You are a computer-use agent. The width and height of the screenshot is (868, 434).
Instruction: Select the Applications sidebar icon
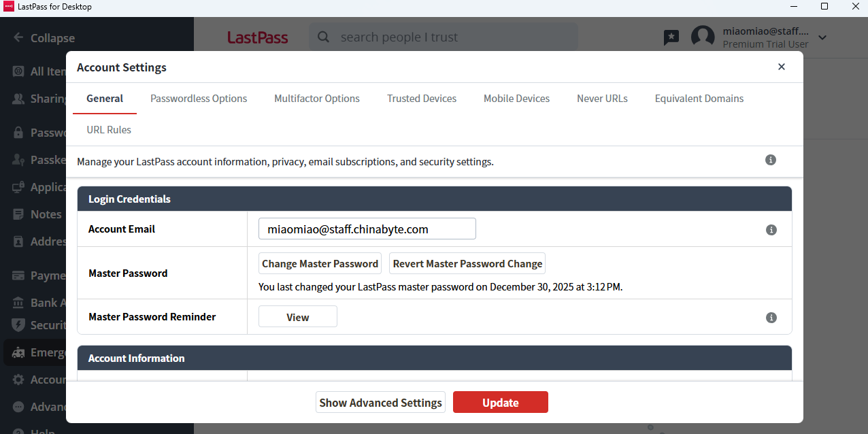(17, 186)
